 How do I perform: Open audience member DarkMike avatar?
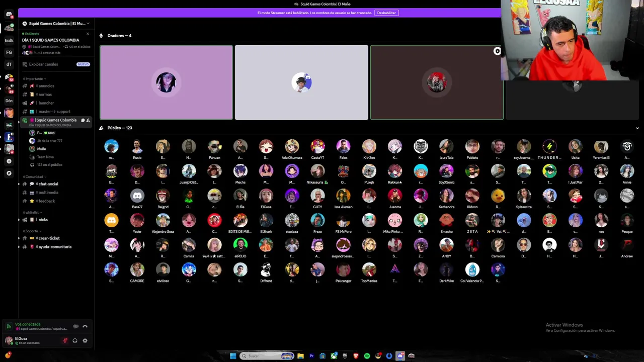tap(446, 269)
